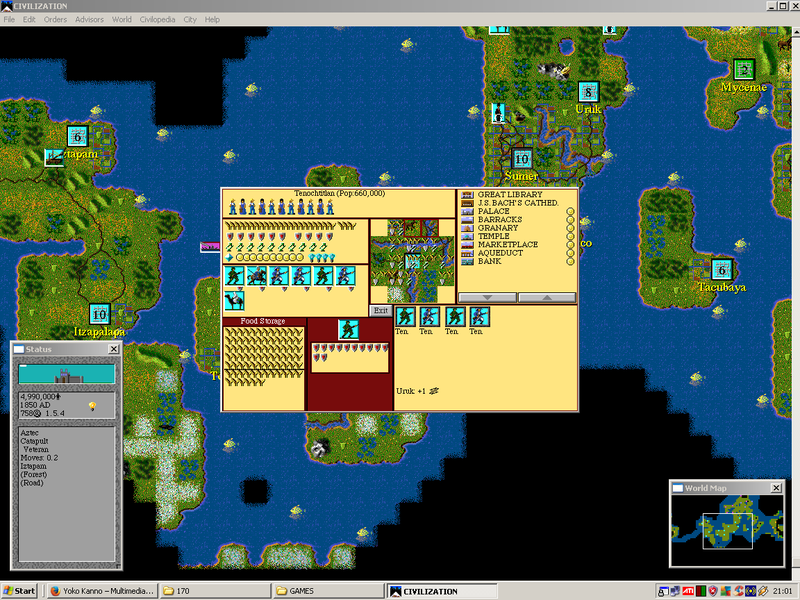800x600 pixels.
Task: Click the Aqueduct improvement icon
Action: point(467,252)
